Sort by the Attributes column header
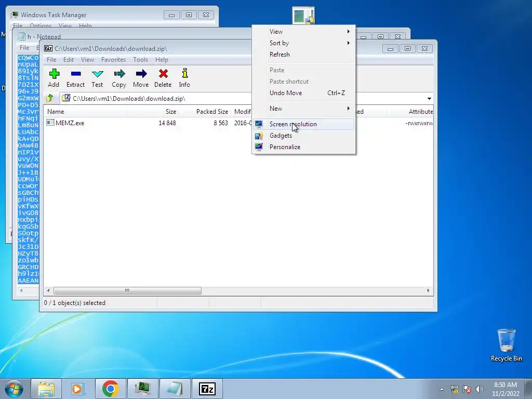Screen dimensions: 532x399 [x=410, y=112]
